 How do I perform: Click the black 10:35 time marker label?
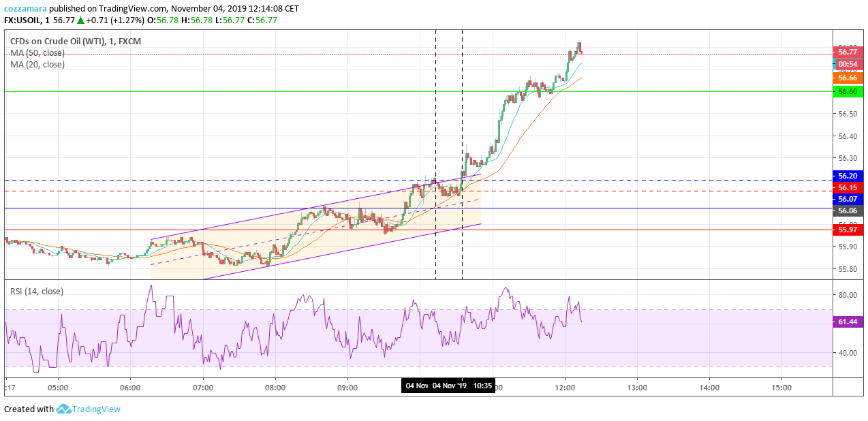(x=463, y=386)
